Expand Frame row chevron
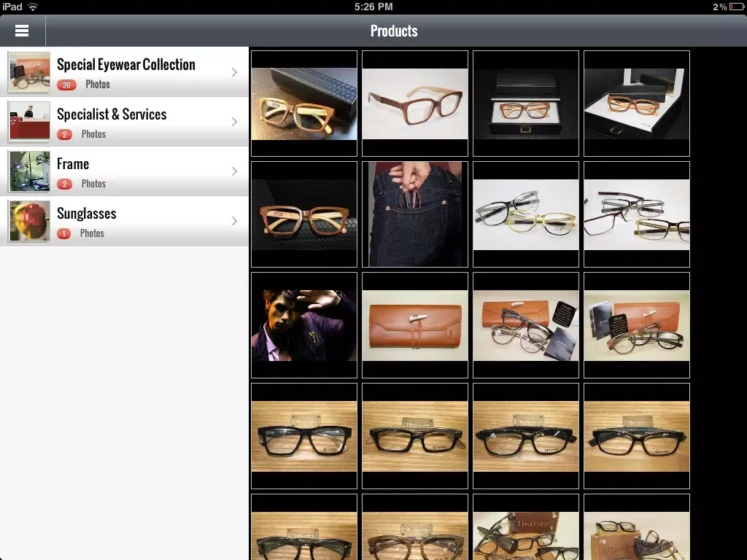747x560 pixels. click(x=234, y=171)
